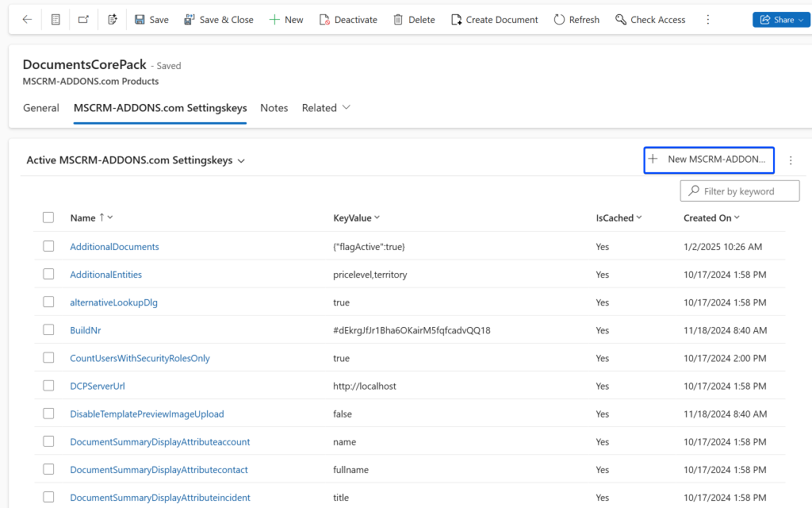Open the AdditionalDocuments settings key link

click(114, 247)
